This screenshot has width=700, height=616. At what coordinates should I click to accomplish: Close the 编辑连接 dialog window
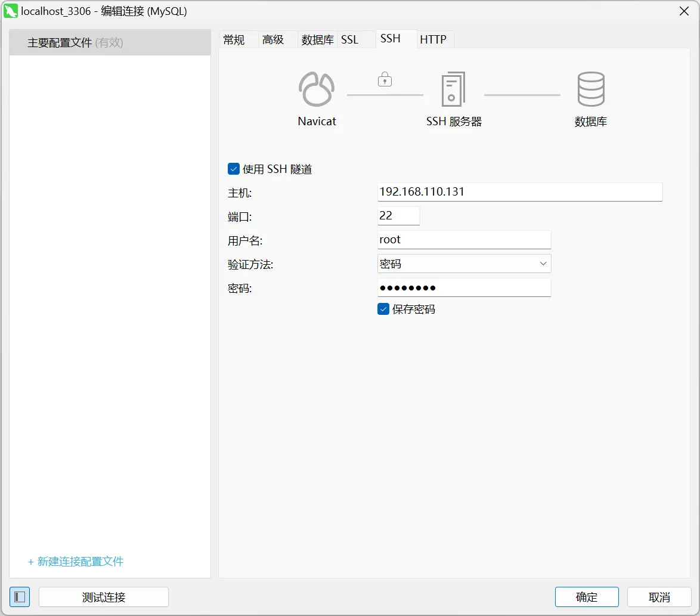[684, 11]
